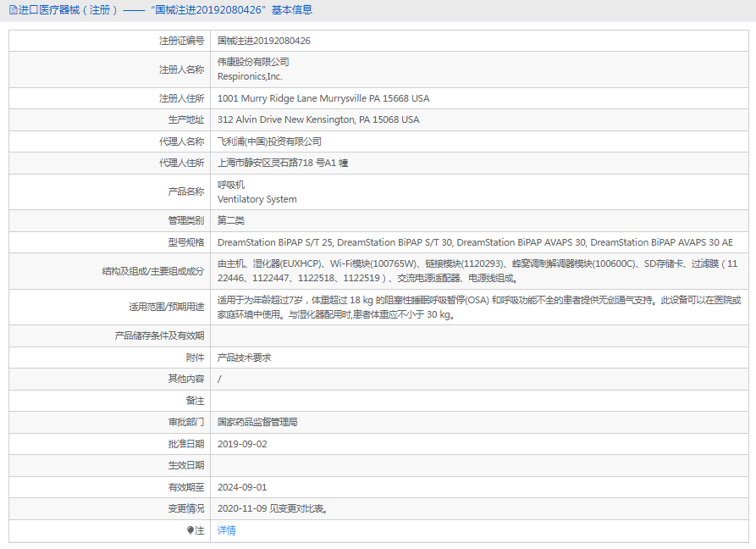756x549 pixels.
Task: Click approval date 2019-09-02
Action: [x=242, y=443]
